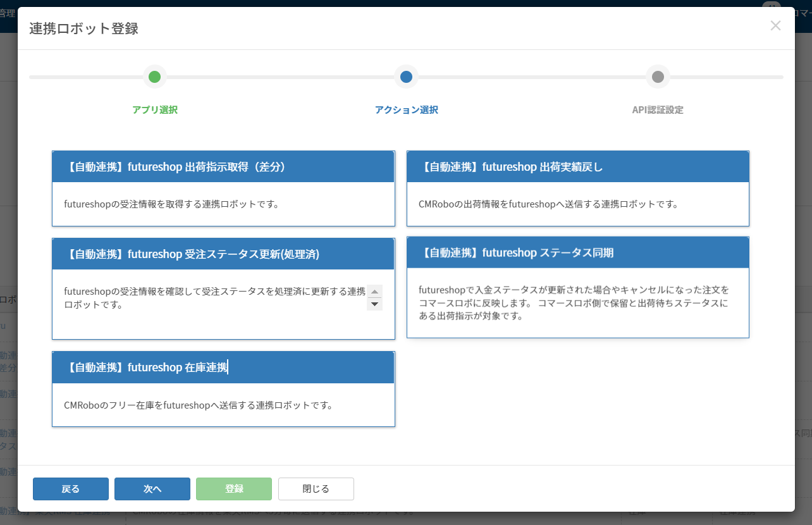
Task: Click the 戻る button
Action: point(71,489)
